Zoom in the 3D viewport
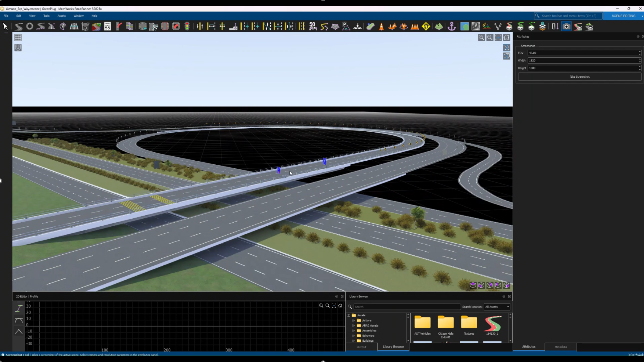The image size is (644, 362). (481, 38)
